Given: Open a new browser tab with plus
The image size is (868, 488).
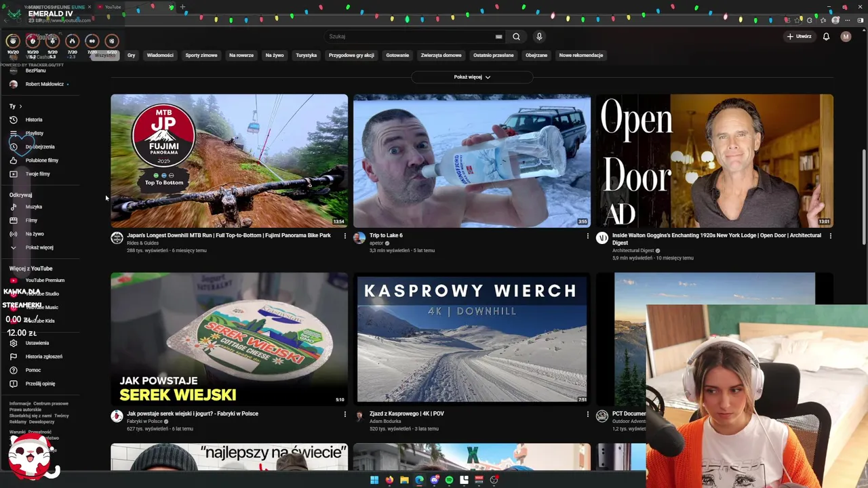Looking at the screenshot, I should coord(182,7).
